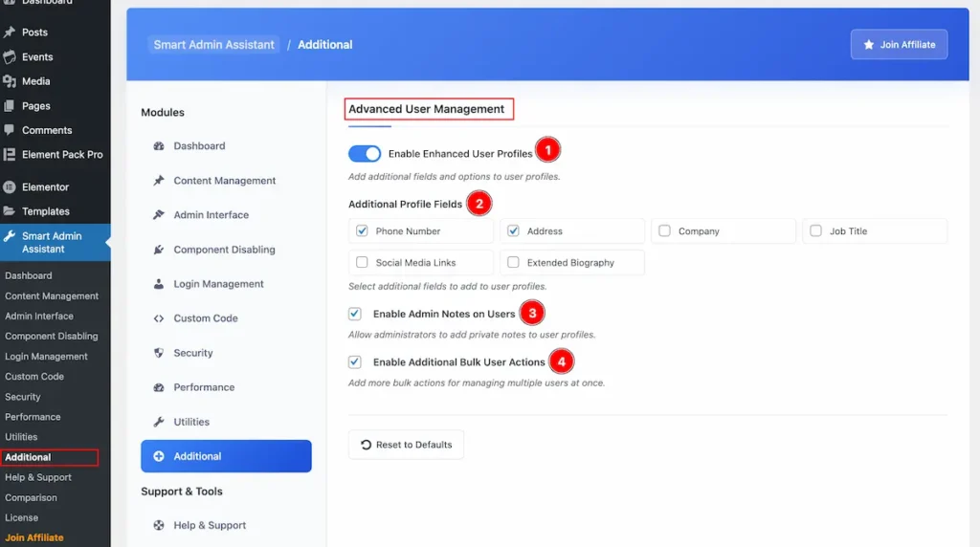Viewport: 980px width, 547px height.
Task: Click the Dashboard gauge icon in Modules
Action: (159, 145)
